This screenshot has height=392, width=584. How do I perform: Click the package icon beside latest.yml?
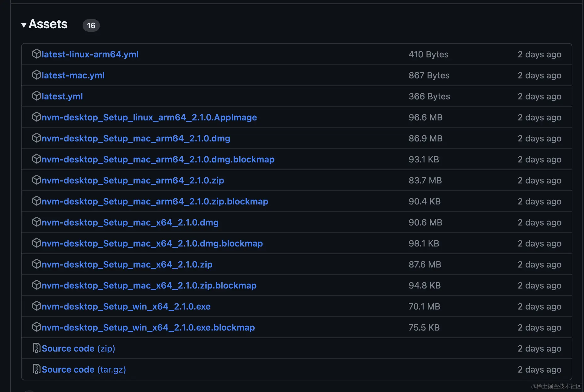37,96
